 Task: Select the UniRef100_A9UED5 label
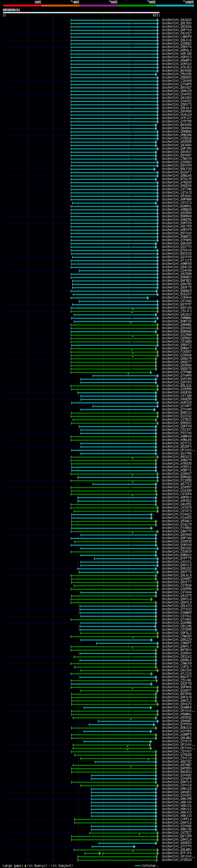[x=177, y=399]
